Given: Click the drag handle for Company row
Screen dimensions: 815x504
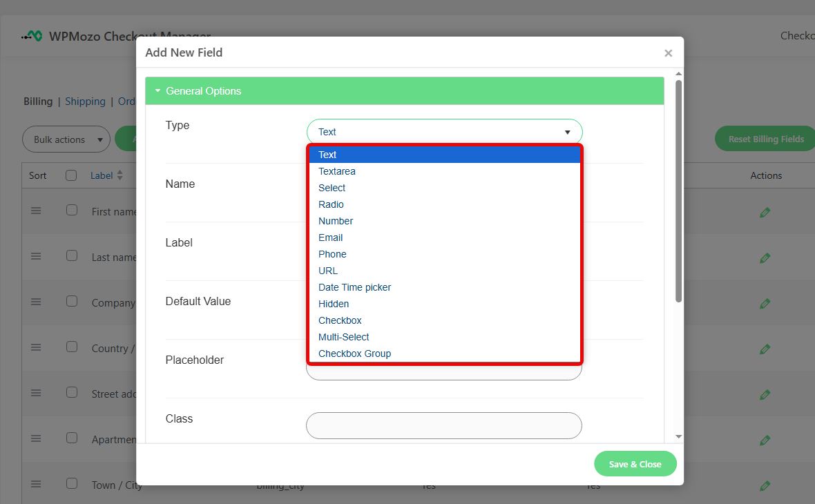Looking at the screenshot, I should (36, 302).
